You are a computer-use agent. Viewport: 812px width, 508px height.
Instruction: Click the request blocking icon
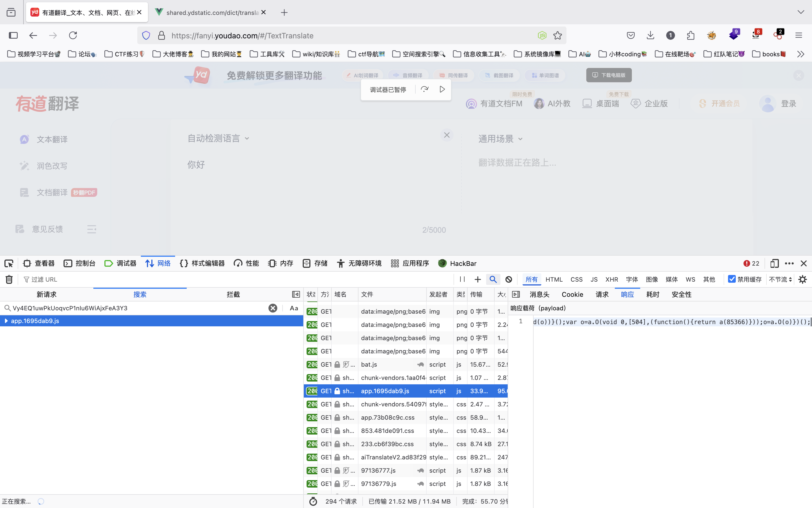point(508,279)
